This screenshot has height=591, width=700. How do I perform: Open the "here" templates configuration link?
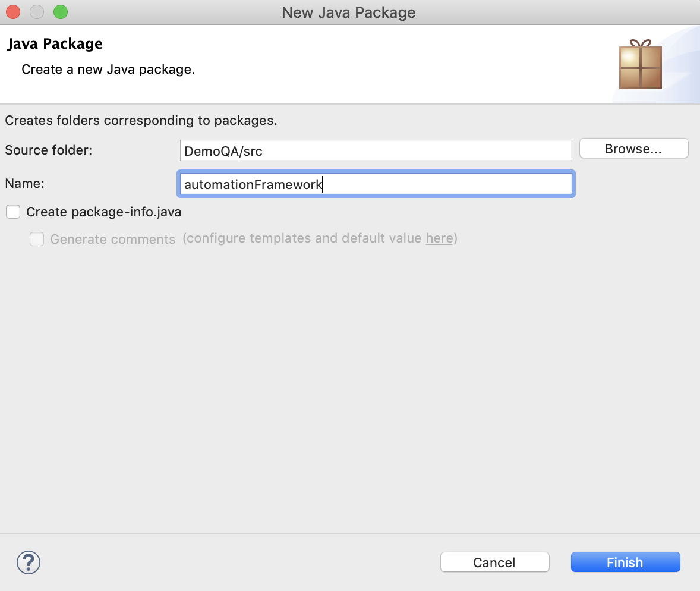(x=439, y=238)
